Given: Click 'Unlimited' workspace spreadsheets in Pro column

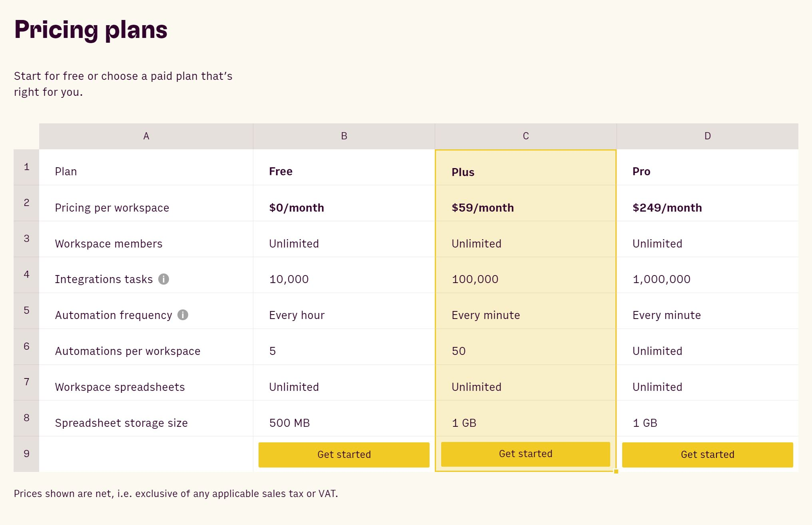Looking at the screenshot, I should [657, 387].
